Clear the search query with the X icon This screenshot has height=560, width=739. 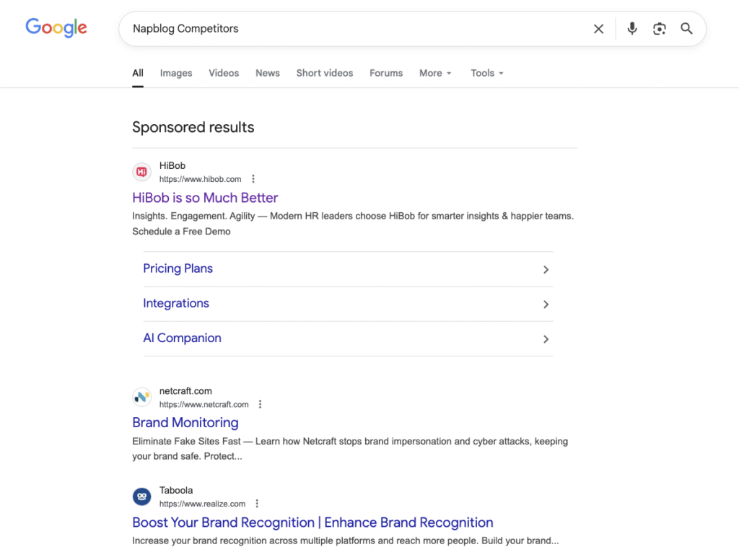598,29
